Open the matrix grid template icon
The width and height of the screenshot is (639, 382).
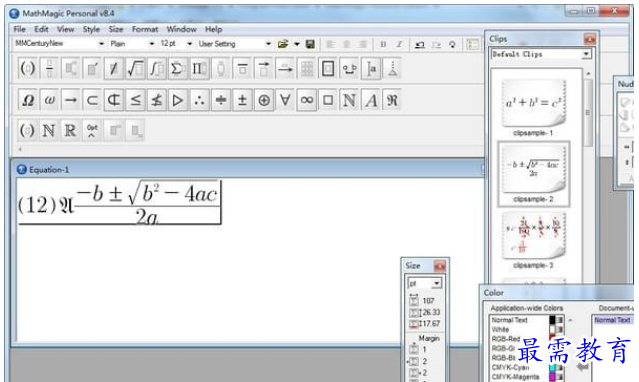[x=307, y=68]
